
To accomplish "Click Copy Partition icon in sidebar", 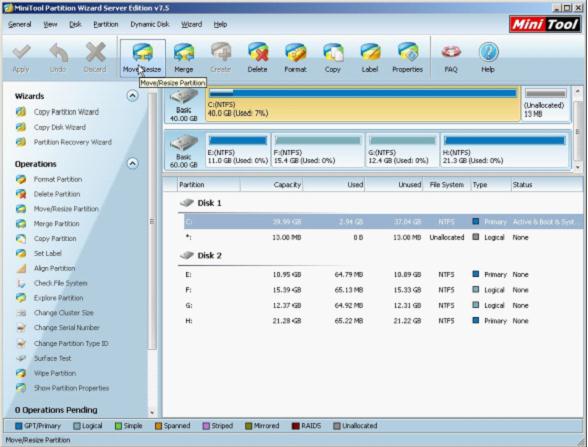I will point(21,238).
